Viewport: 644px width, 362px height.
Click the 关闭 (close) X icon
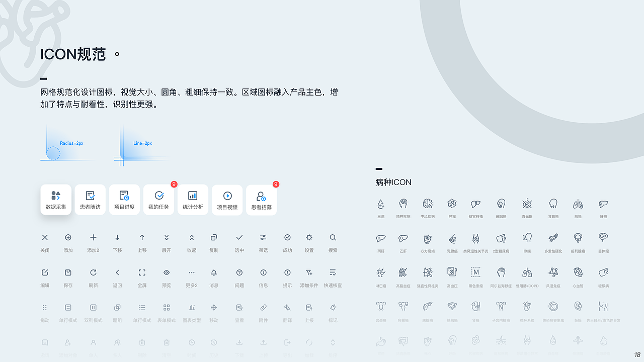45,237
